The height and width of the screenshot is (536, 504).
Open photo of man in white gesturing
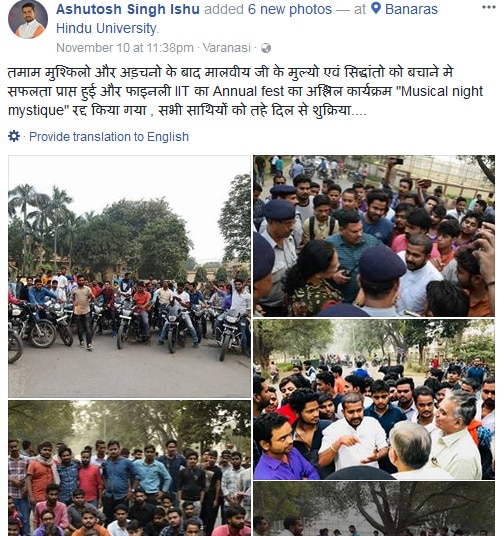click(x=374, y=399)
